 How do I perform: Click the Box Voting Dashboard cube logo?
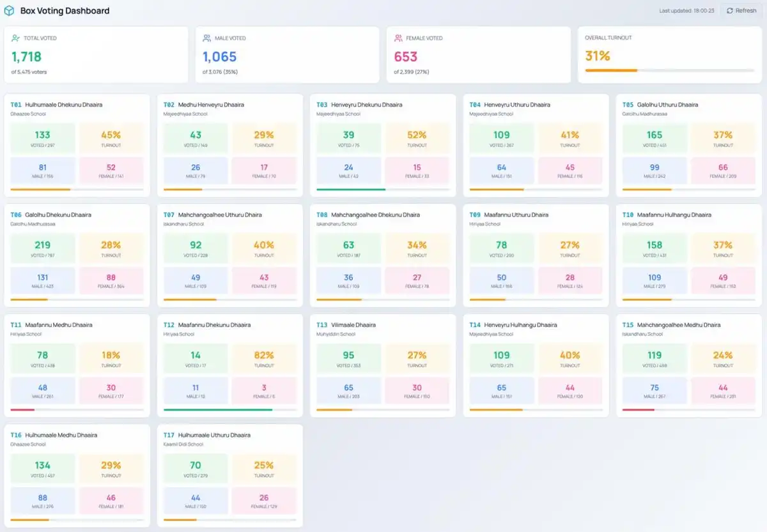click(10, 11)
